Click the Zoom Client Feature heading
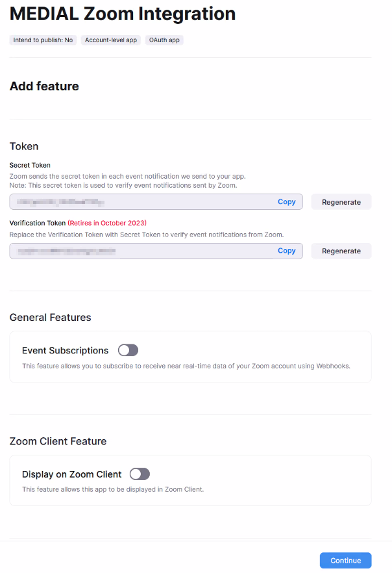This screenshot has height=573, width=392. pyautogui.click(x=58, y=441)
